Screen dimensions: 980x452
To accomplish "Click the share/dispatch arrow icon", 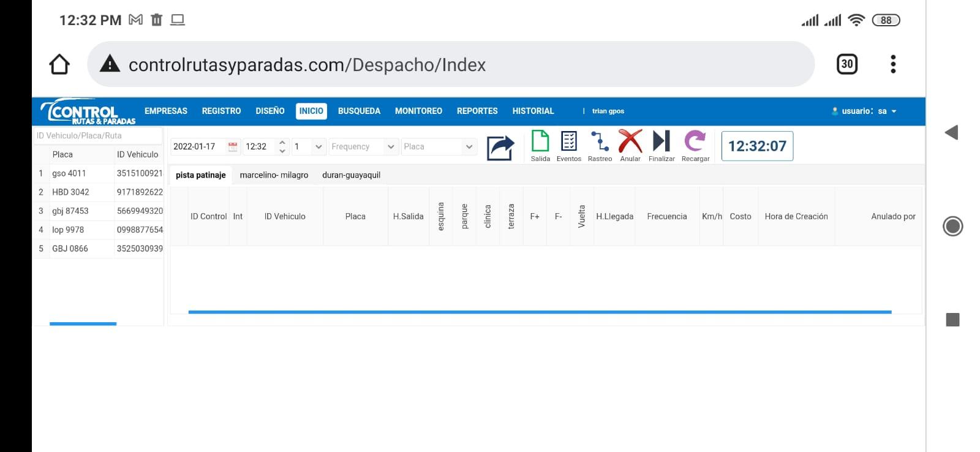I will tap(500, 148).
